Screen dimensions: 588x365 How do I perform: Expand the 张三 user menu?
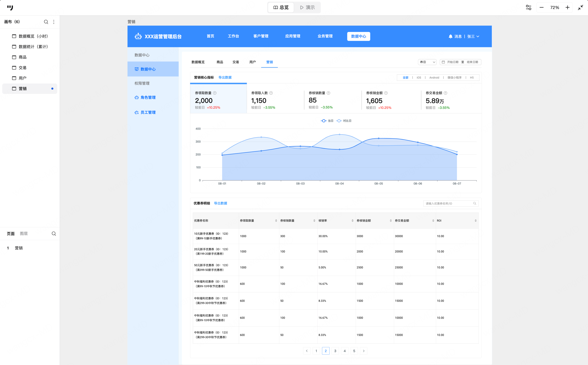coord(473,36)
